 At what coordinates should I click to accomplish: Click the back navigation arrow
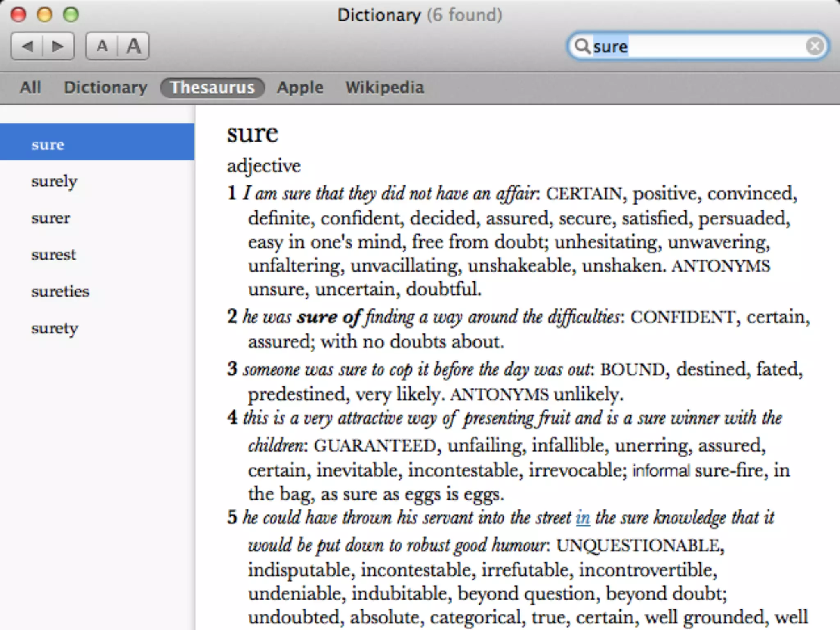[27, 46]
